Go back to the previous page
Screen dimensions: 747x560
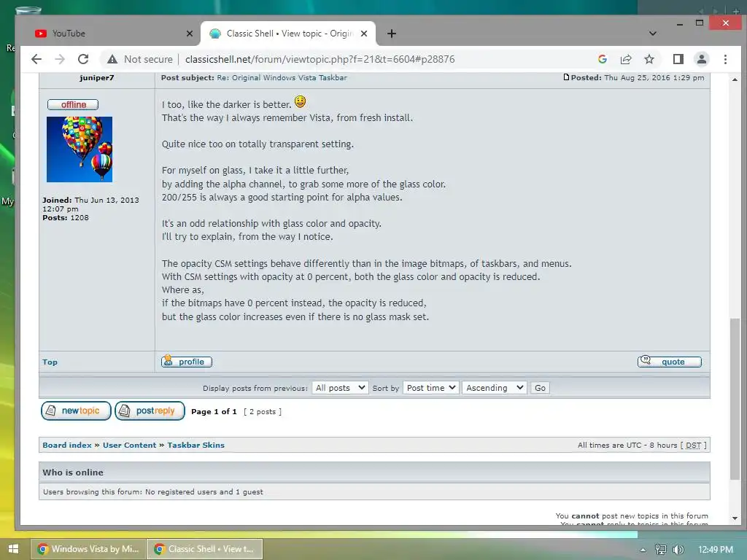36,59
